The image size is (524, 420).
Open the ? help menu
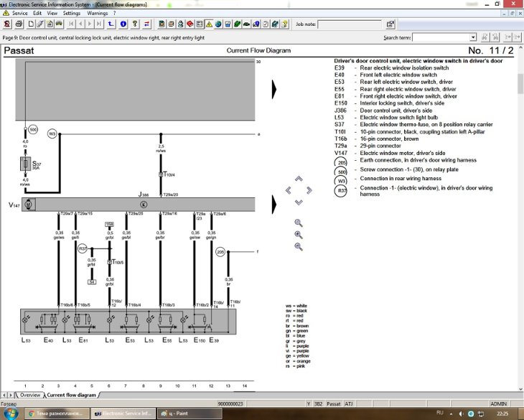tap(114, 13)
